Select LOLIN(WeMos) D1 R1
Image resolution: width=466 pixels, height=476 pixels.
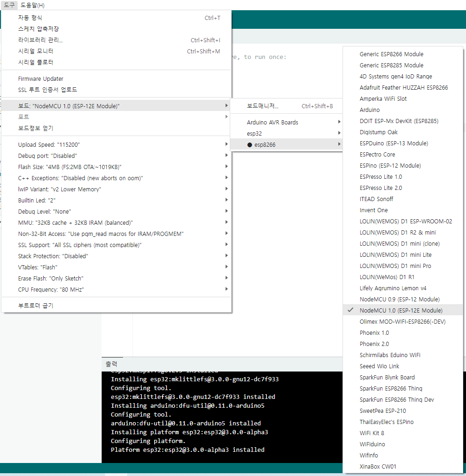pos(403,277)
